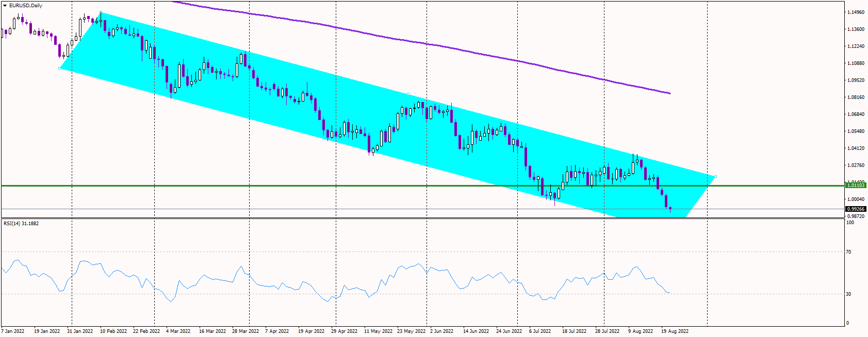
Task: Click the 9 Aug 2022 date label
Action: coord(641,331)
